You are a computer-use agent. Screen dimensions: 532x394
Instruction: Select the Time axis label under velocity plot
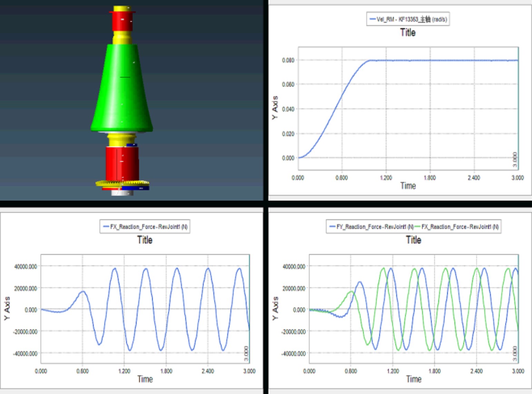(408, 186)
